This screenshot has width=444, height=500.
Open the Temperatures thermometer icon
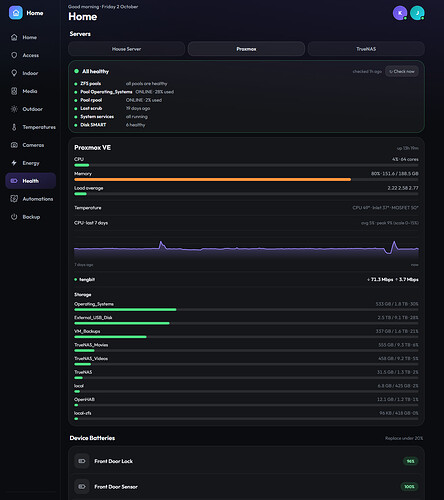[14, 127]
